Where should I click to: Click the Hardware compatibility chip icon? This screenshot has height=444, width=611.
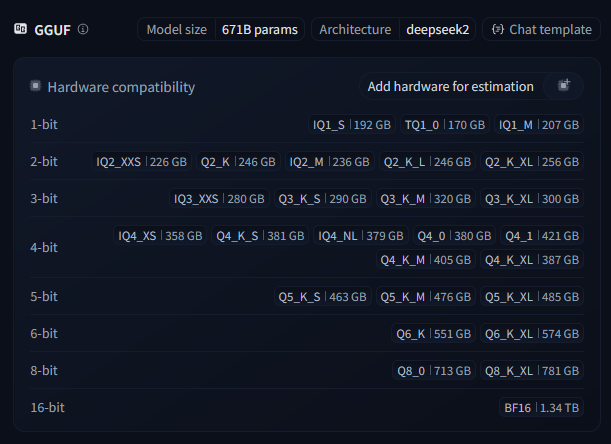pos(35,86)
